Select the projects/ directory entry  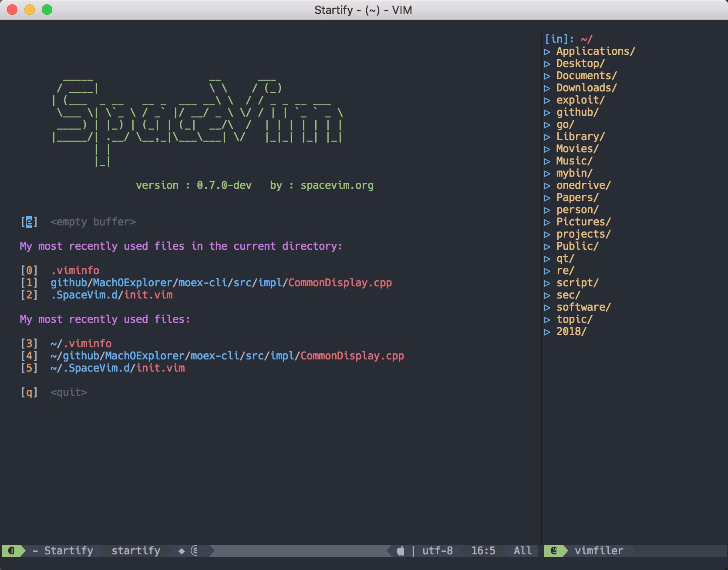click(583, 234)
